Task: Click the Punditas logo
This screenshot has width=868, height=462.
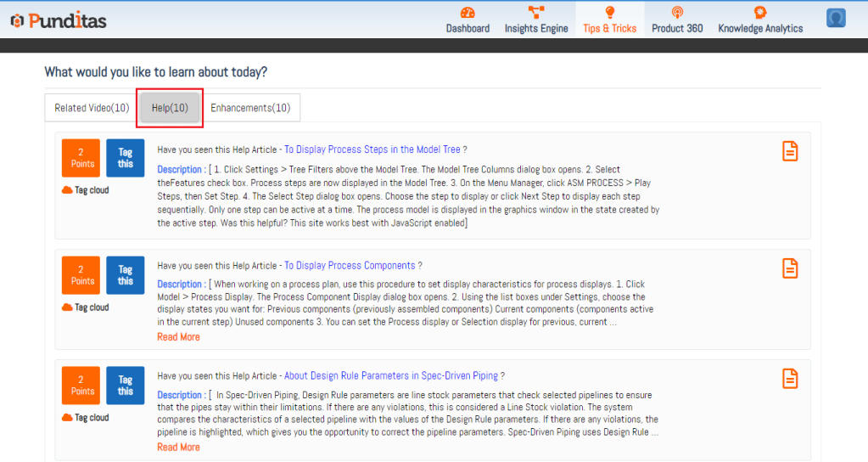Action: point(59,20)
